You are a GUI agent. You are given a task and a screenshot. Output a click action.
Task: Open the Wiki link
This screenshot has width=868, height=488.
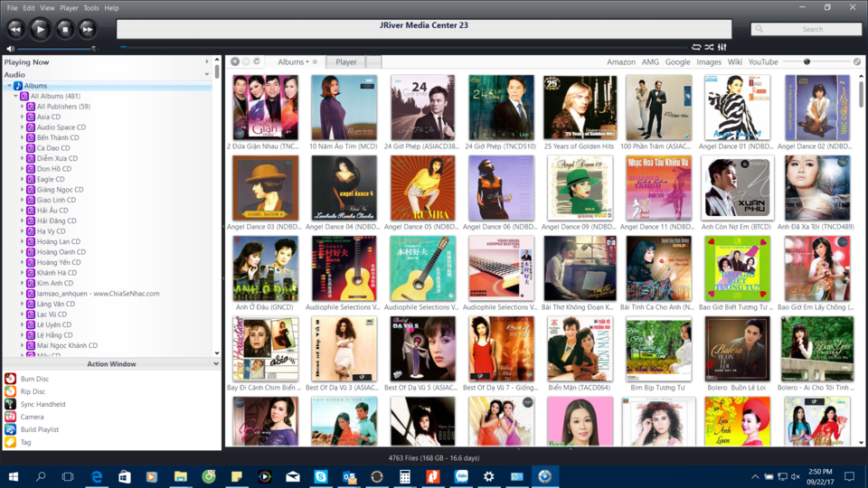click(x=734, y=62)
